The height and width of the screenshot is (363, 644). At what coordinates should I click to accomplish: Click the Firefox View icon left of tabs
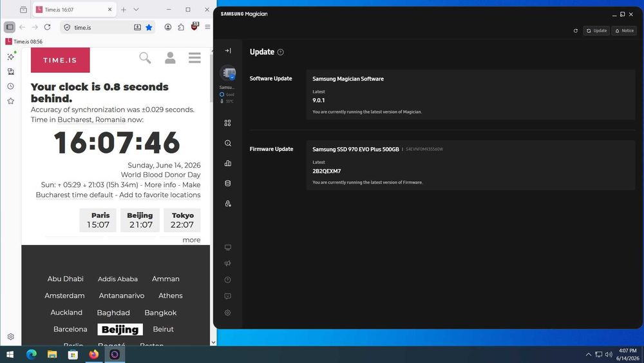[x=23, y=10]
